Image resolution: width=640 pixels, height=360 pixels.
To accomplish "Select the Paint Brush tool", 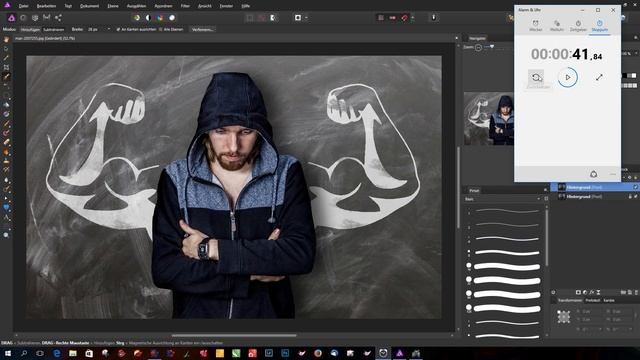I will [x=6, y=124].
